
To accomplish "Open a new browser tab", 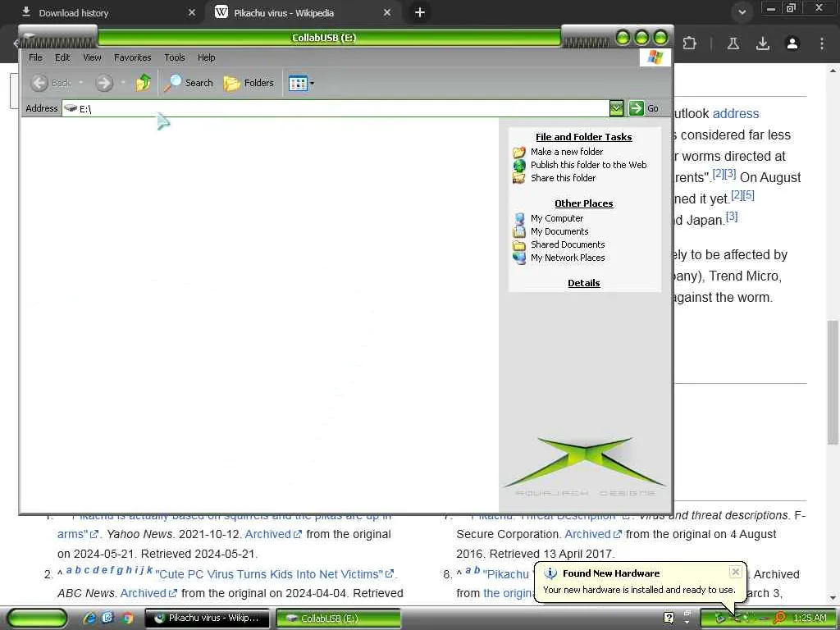I will click(420, 12).
